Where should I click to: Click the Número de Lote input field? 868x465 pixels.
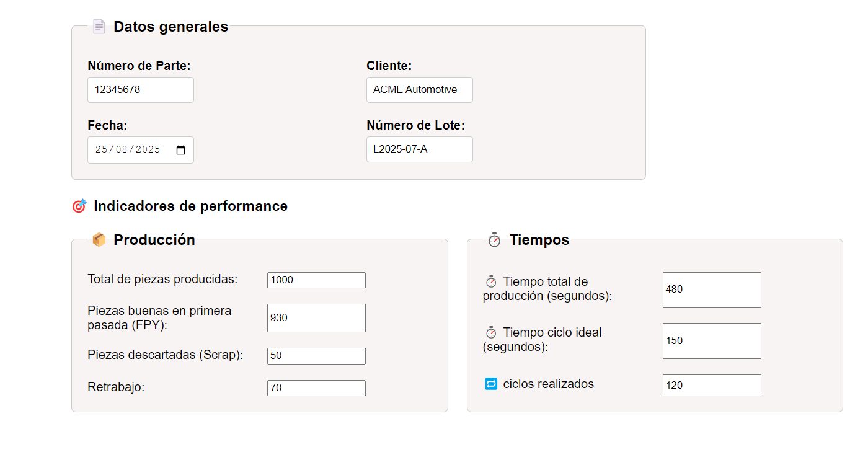click(x=419, y=149)
